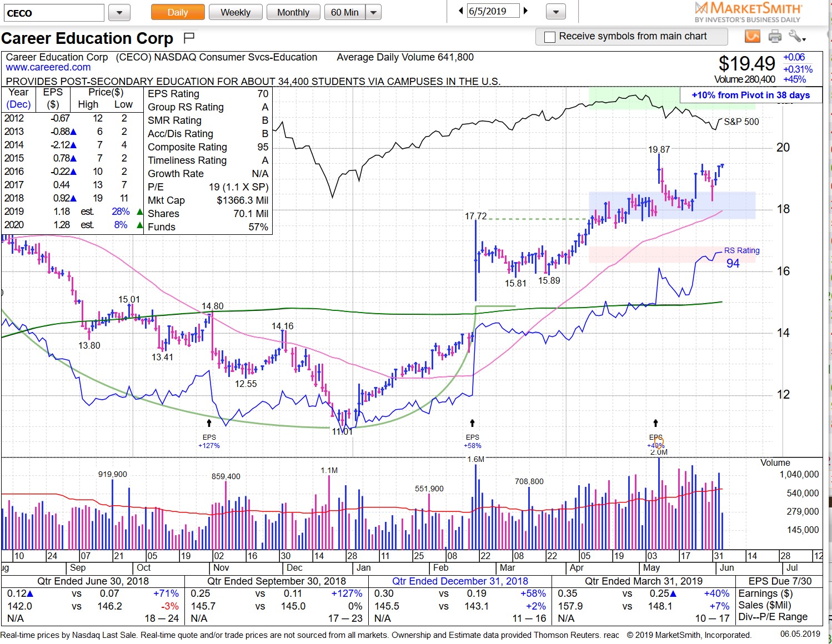Switch to the Weekly chart tab

point(235,12)
